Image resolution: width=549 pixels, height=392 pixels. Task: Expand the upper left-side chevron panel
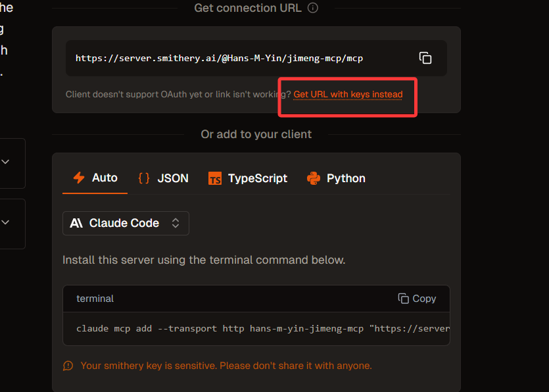click(x=5, y=162)
